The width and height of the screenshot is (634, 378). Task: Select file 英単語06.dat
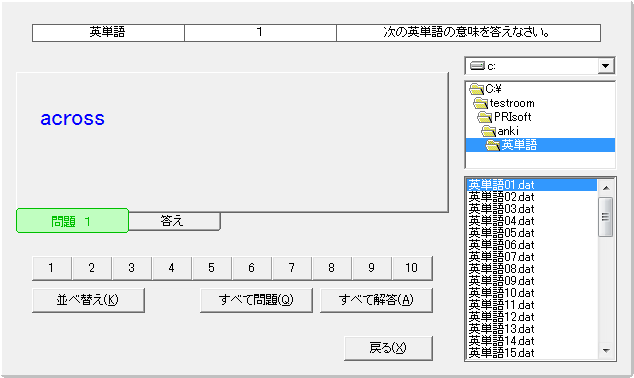click(x=531, y=245)
